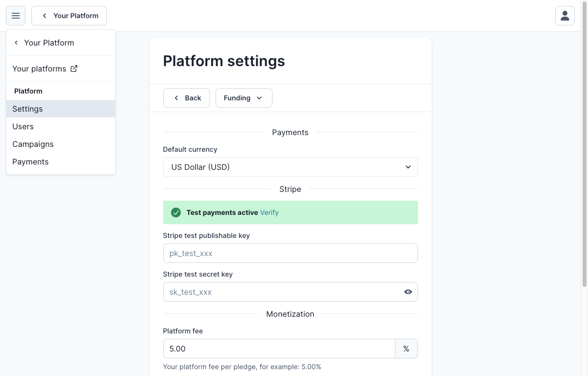This screenshot has height=376, width=588.
Task: Click the external link icon beside Your platforms
Action: click(74, 69)
